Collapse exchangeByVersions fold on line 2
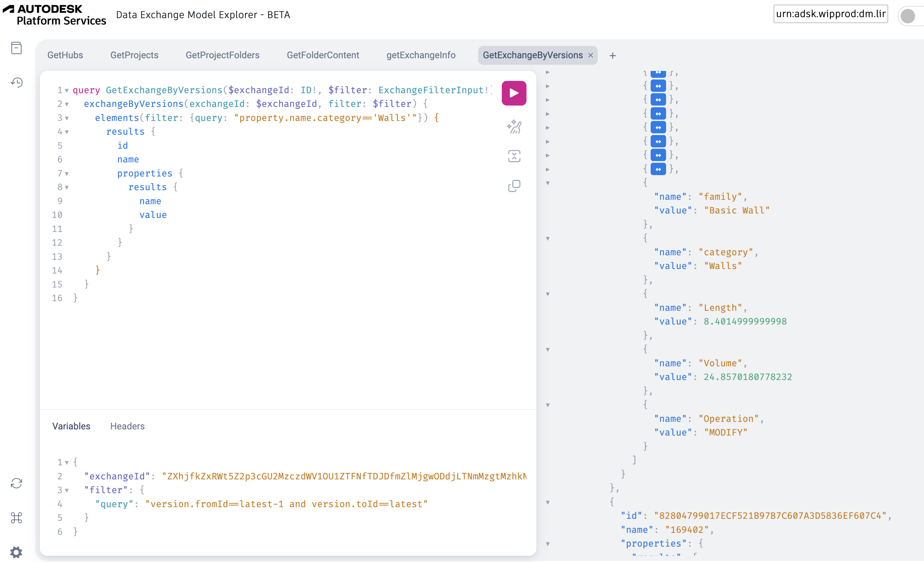Image resolution: width=924 pixels, height=562 pixels. click(67, 104)
